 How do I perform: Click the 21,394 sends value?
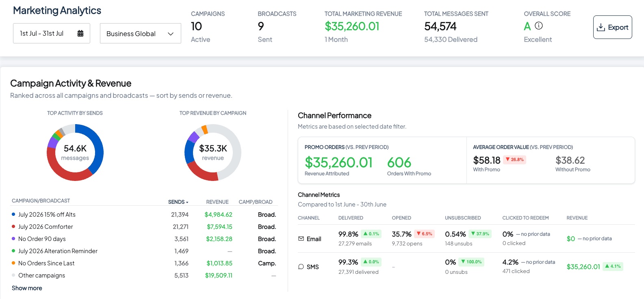(x=180, y=215)
